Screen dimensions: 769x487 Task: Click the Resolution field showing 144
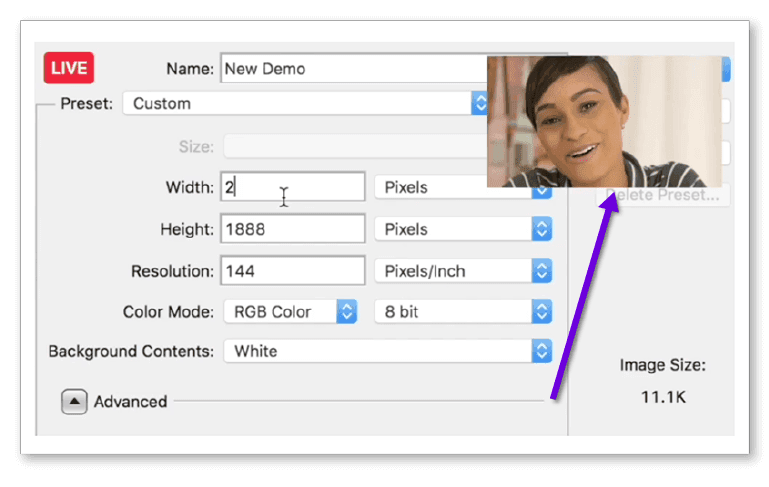click(x=292, y=271)
